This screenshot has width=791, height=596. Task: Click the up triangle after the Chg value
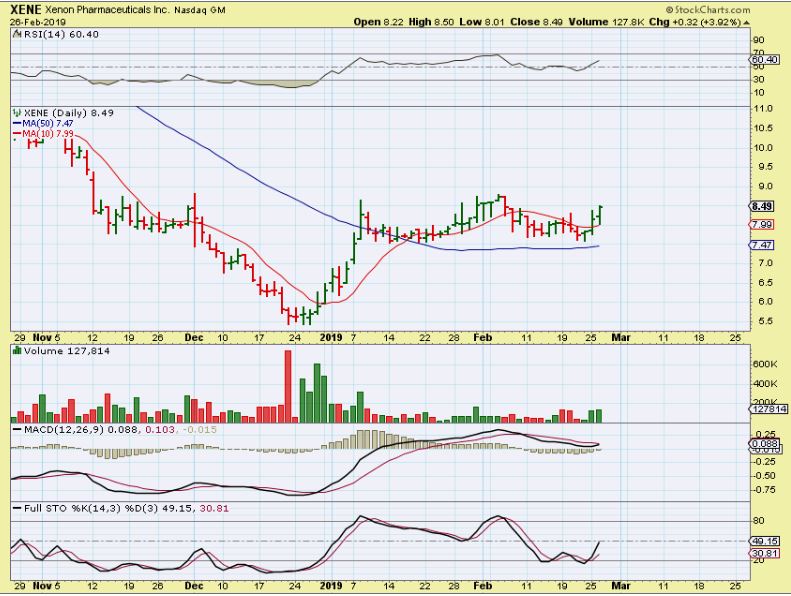click(x=746, y=23)
